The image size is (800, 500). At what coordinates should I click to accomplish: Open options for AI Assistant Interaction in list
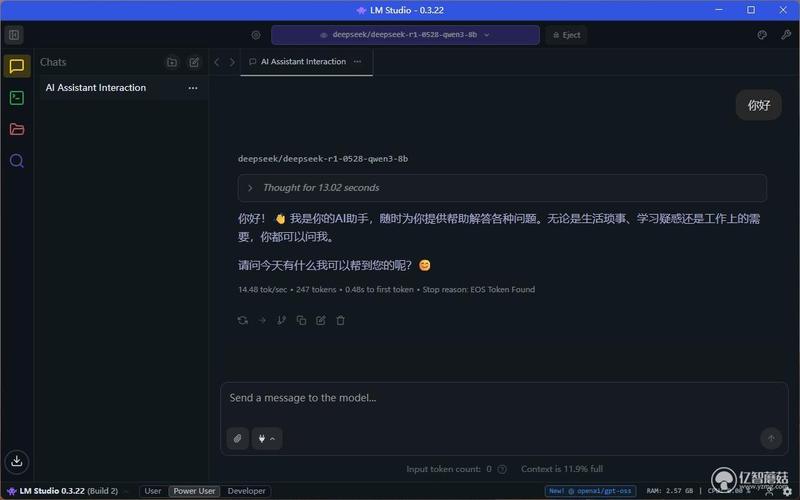click(193, 88)
